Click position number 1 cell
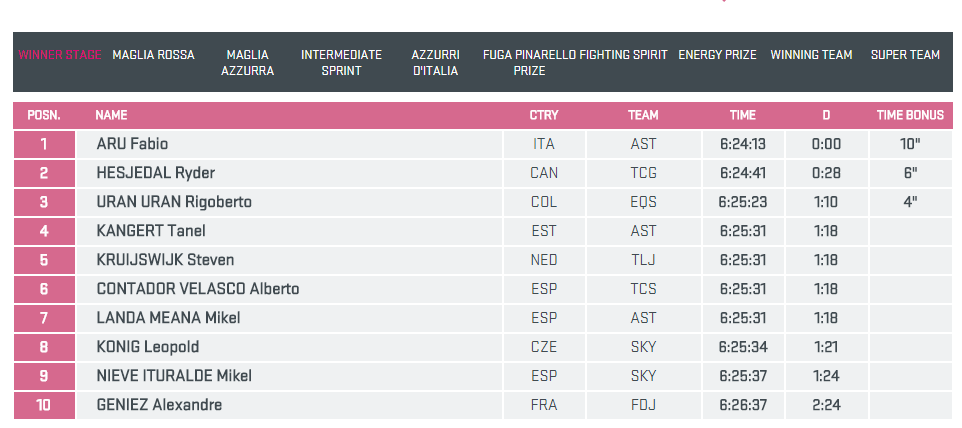Viewport: 962px width, 428px height. pos(44,144)
